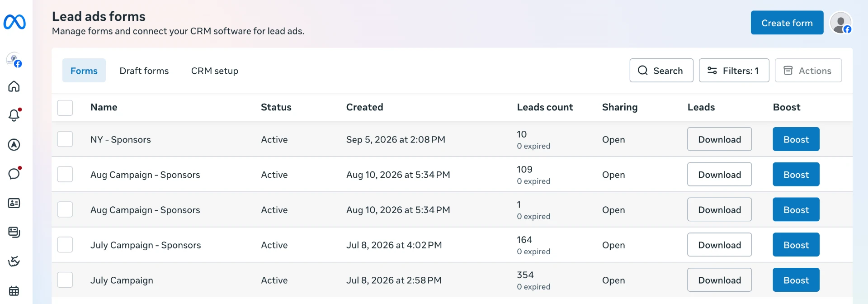Switch to the Draft forms tab

[x=144, y=71]
